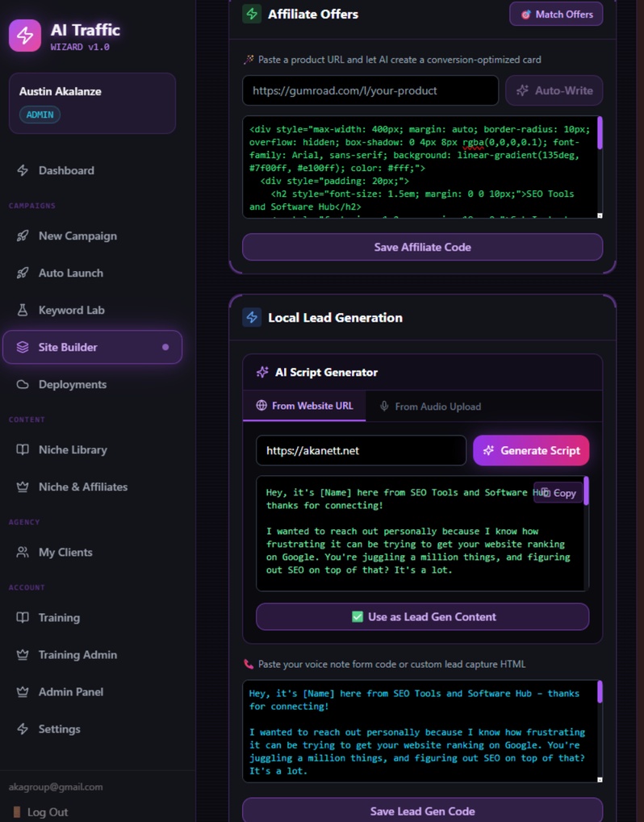The height and width of the screenshot is (822, 644).
Task: Click the AI Traffic lightning logo icon
Action: tap(25, 35)
